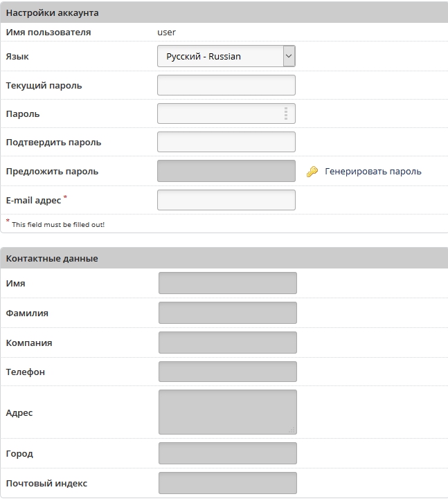Select the Подтвердить пароль input field
This screenshot has height=501, width=448.
[x=226, y=142]
